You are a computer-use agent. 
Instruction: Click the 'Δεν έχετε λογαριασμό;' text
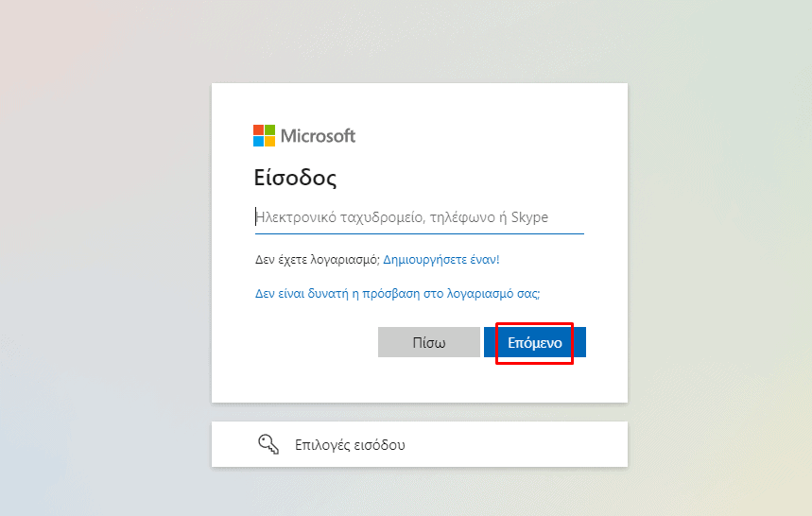point(318,259)
